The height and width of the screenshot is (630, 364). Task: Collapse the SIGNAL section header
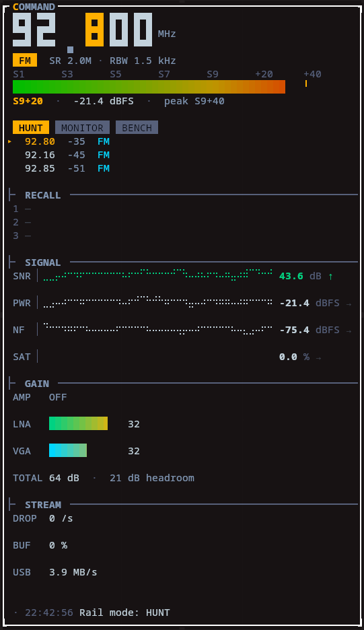pyautogui.click(x=42, y=262)
